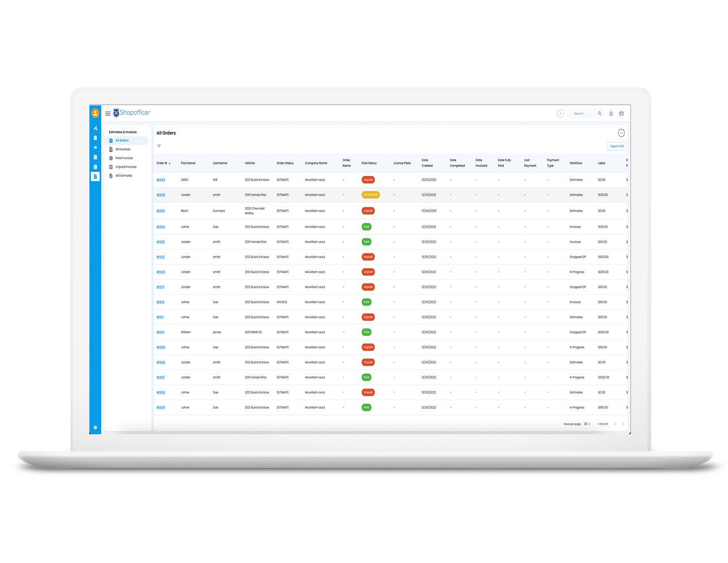Click the plus icon to create new item
Screen dimensions: 728x563
560,113
